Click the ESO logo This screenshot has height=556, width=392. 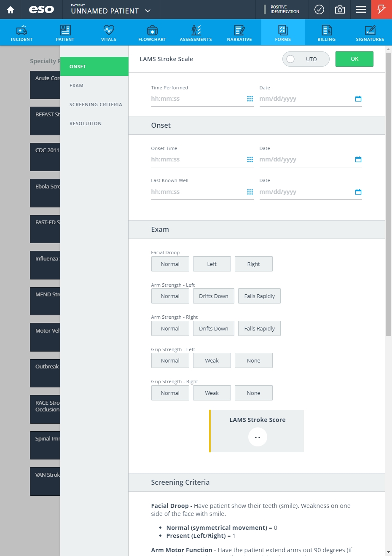click(x=41, y=9)
